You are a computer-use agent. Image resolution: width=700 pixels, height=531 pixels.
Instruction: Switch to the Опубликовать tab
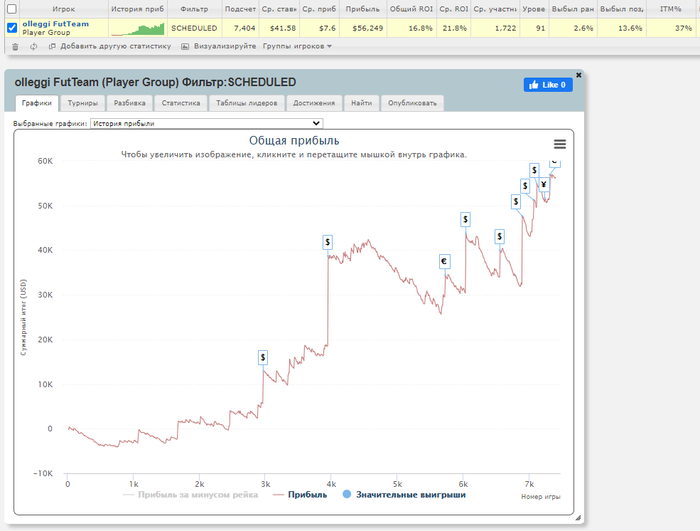click(412, 103)
